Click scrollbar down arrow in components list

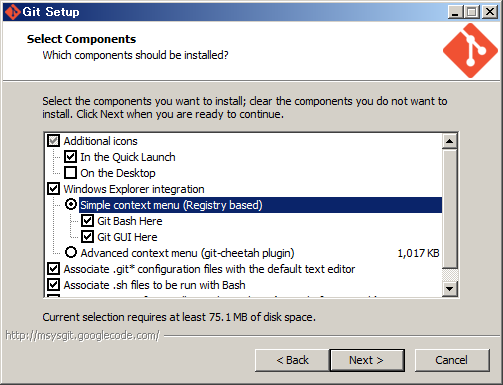tap(449, 288)
